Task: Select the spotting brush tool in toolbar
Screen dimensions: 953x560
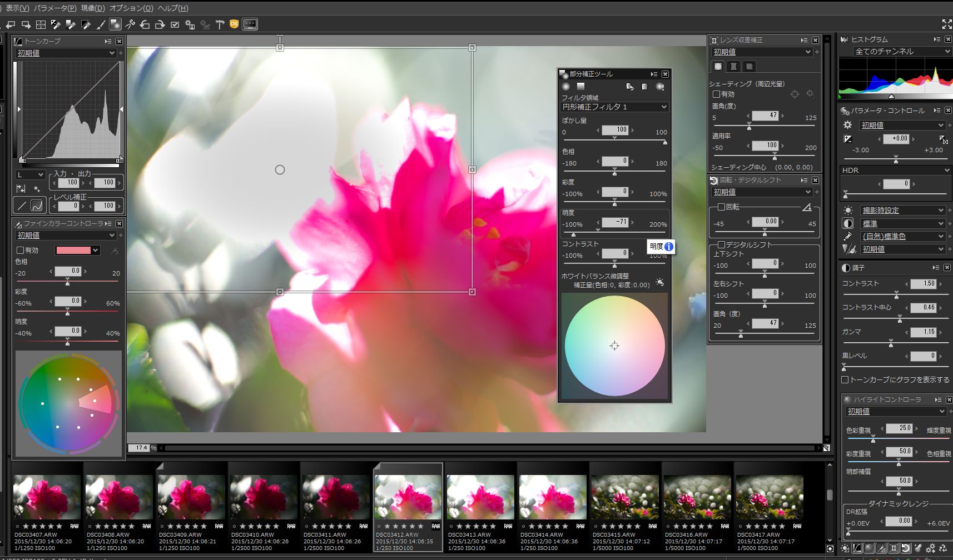Action: pos(101,24)
